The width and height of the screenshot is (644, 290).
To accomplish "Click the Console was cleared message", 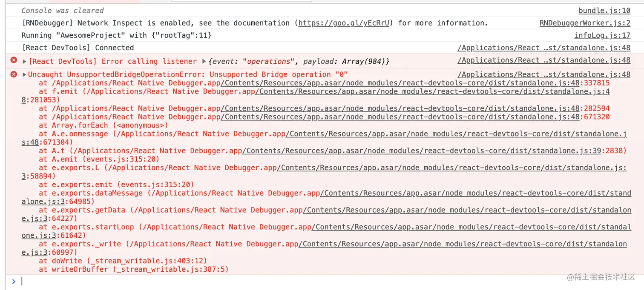I will (63, 11).
